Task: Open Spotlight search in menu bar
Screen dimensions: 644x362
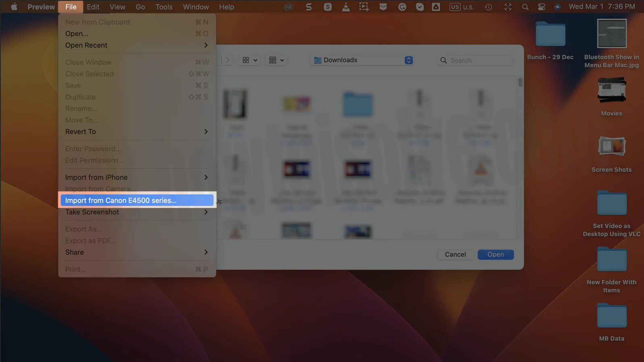Action: point(525,7)
